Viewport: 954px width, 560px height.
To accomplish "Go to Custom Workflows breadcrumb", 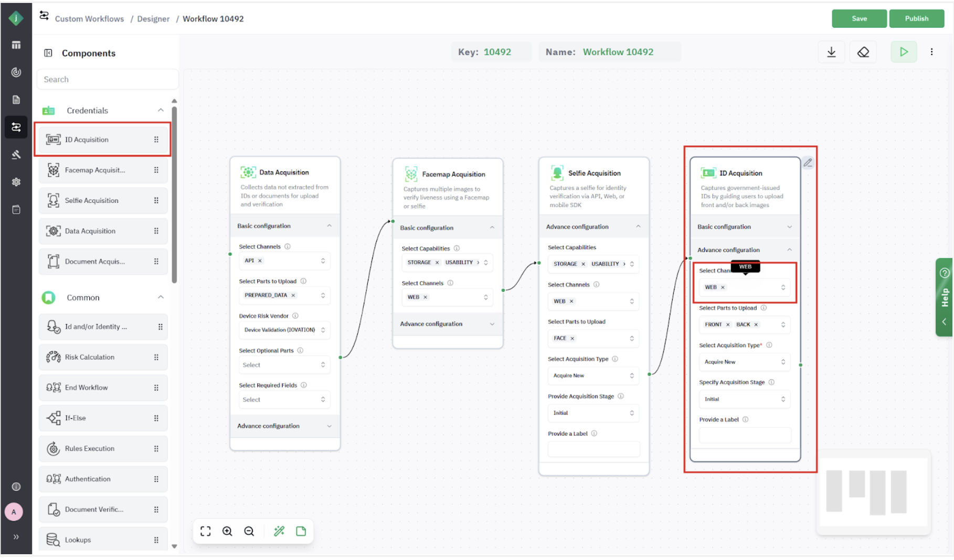I will pos(89,19).
